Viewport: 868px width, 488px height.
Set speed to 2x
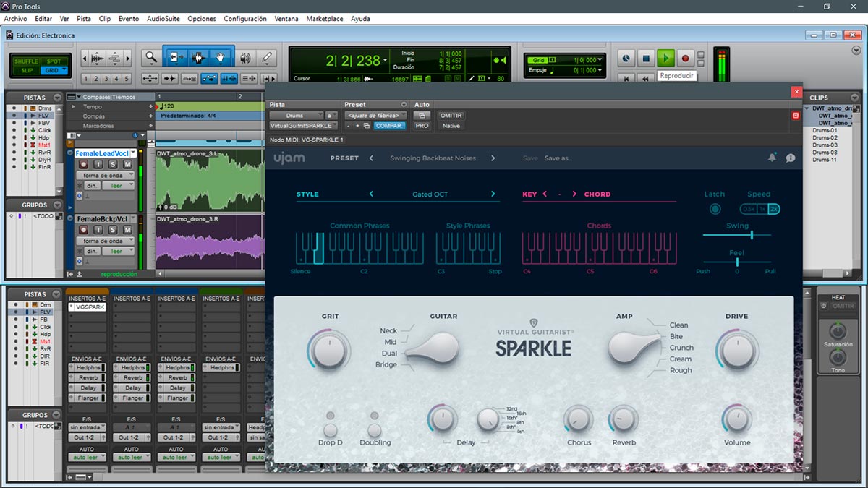click(773, 209)
